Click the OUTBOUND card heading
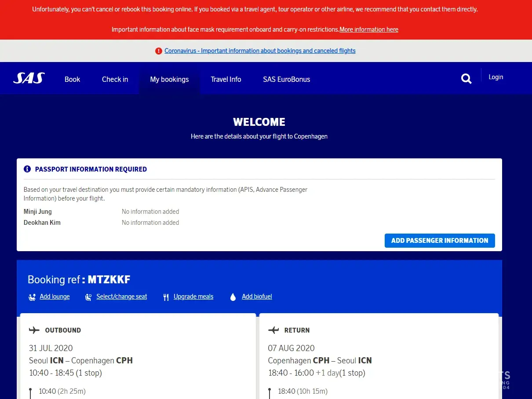 [x=63, y=330]
